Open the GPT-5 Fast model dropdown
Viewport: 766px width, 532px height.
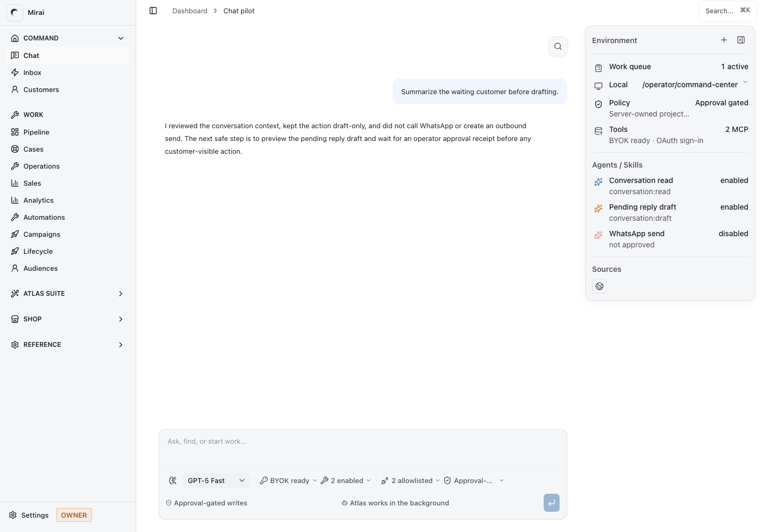coord(216,480)
